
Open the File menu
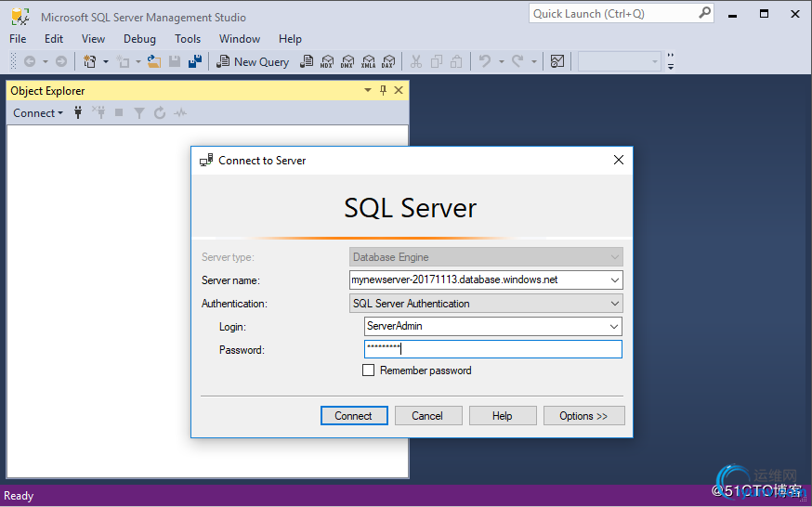(18, 39)
